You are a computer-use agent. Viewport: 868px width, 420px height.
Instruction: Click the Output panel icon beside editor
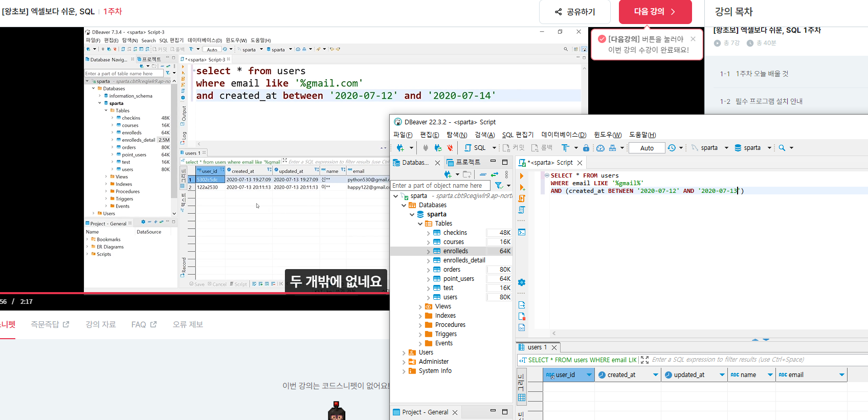522,305
